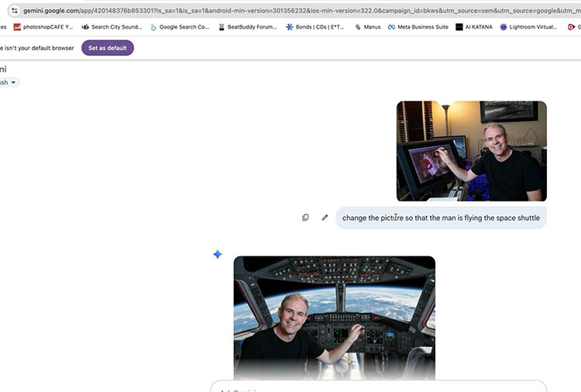This screenshot has height=392, width=581.
Task: Open the Search City Sound bookmark
Action: pos(112,27)
